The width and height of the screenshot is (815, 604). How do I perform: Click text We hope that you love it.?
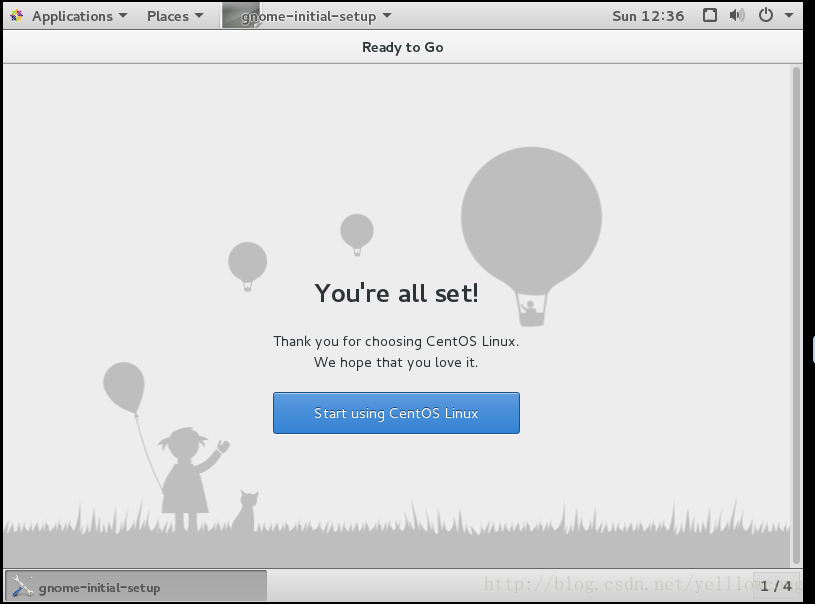(x=396, y=362)
